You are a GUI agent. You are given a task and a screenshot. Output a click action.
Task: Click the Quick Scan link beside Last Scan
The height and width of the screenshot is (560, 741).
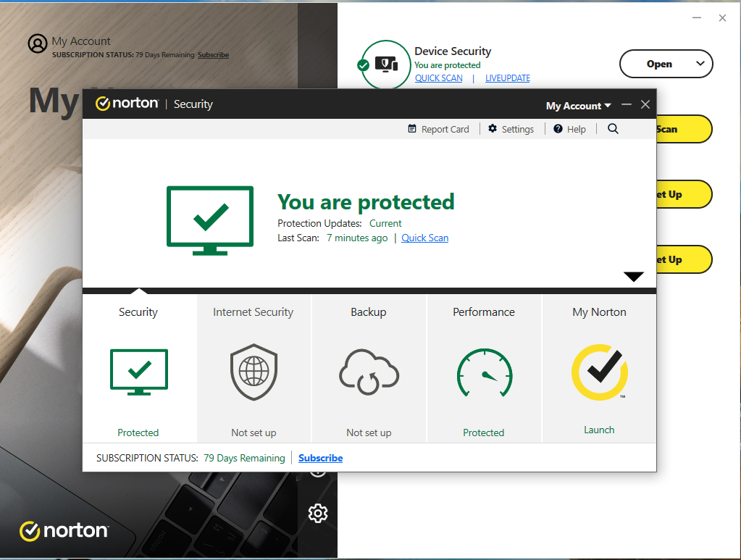[425, 238]
